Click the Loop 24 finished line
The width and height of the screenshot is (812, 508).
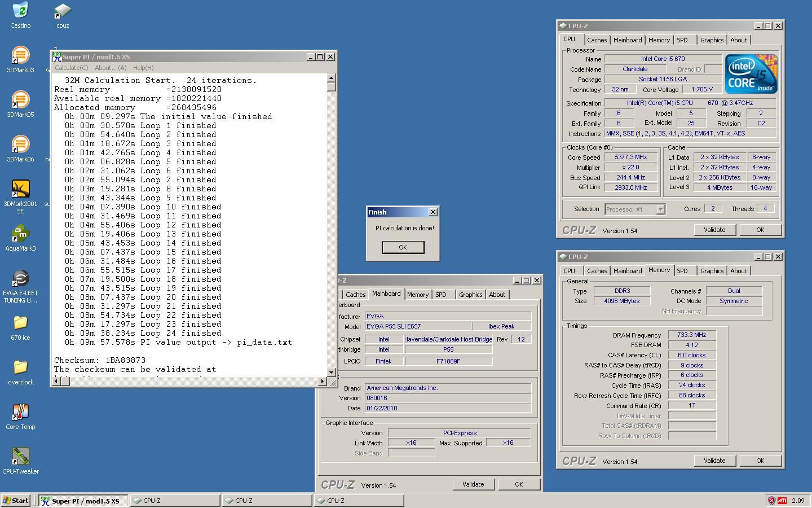[x=143, y=333]
